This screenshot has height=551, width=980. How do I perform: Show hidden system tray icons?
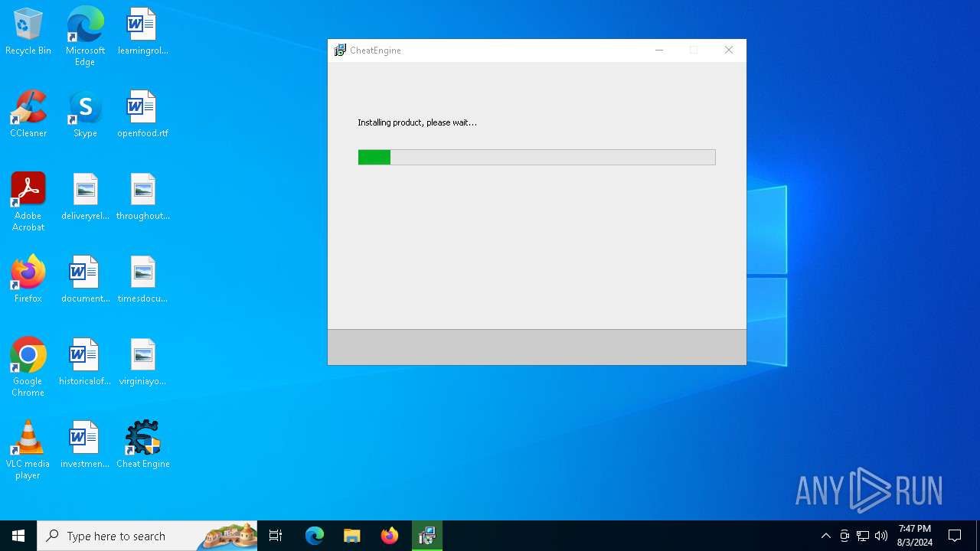click(x=825, y=536)
